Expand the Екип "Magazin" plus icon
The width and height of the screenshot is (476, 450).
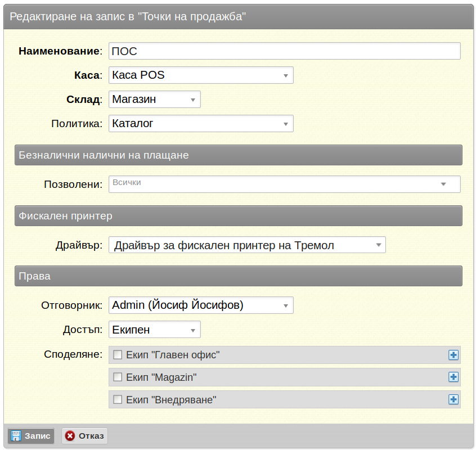(453, 377)
